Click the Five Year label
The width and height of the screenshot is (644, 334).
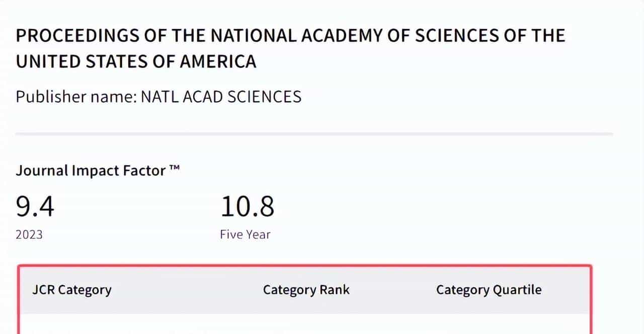tap(245, 235)
